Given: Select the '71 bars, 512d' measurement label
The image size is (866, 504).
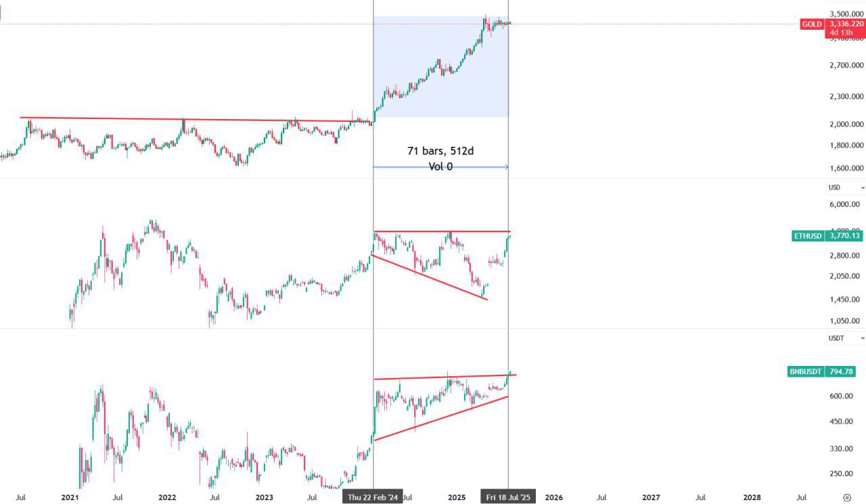Looking at the screenshot, I should pos(440,151).
